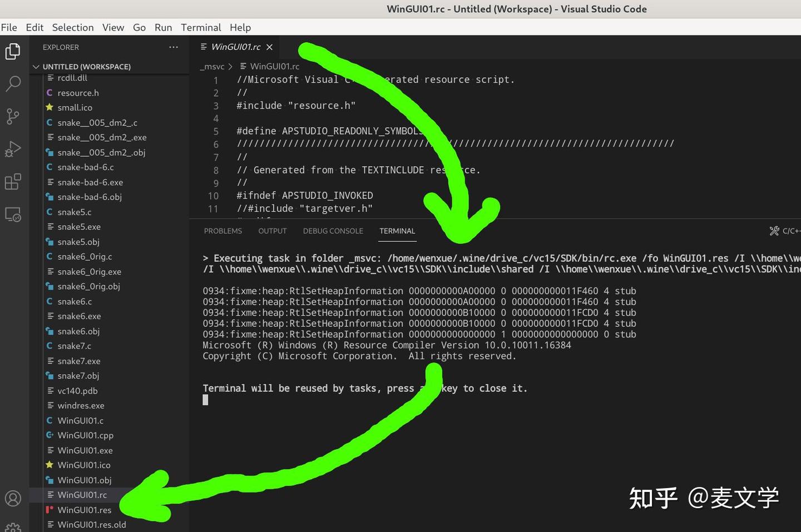Click the _msvc breadcrumb segment
The image size is (801, 532).
212,67
